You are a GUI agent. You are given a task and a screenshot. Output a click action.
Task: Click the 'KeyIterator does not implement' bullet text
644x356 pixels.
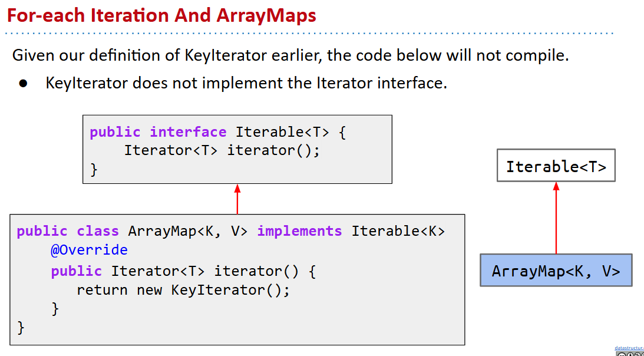[x=246, y=83]
